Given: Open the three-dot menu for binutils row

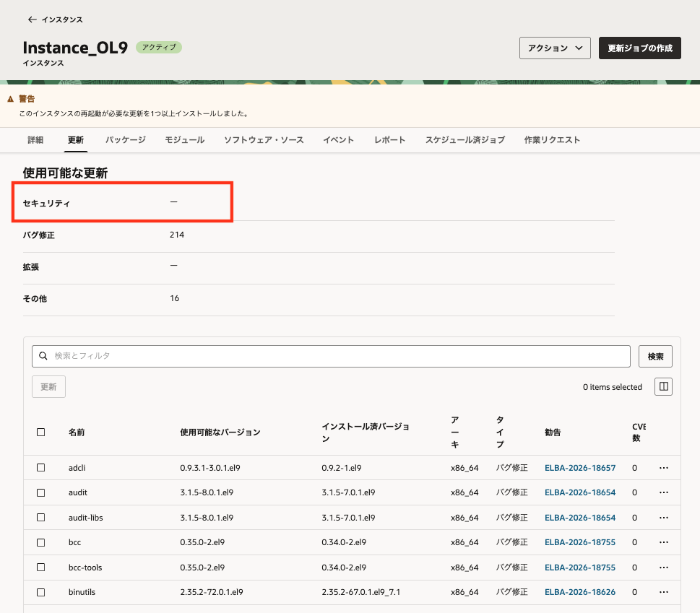Looking at the screenshot, I should [664, 592].
